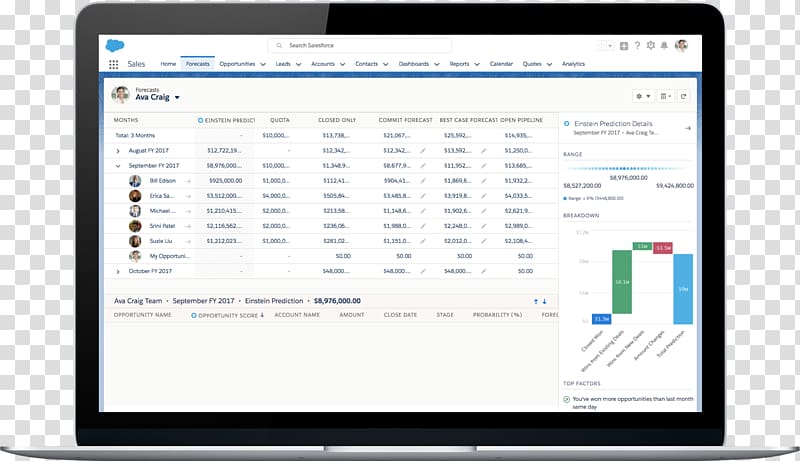Click the global add plus icon
This screenshot has width=800, height=461.
pyautogui.click(x=624, y=46)
